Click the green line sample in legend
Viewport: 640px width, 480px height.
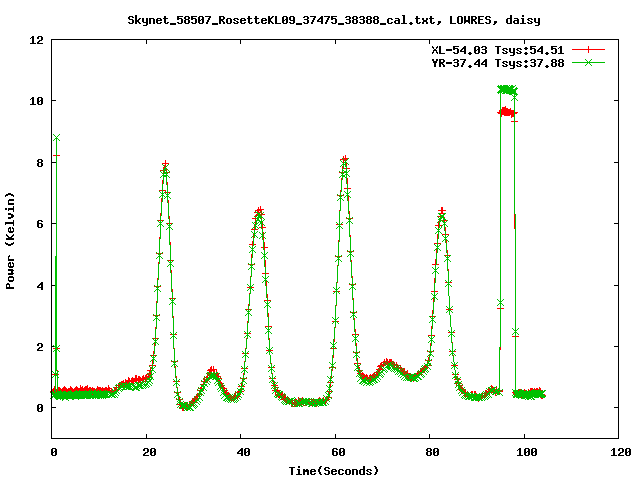pos(588,62)
